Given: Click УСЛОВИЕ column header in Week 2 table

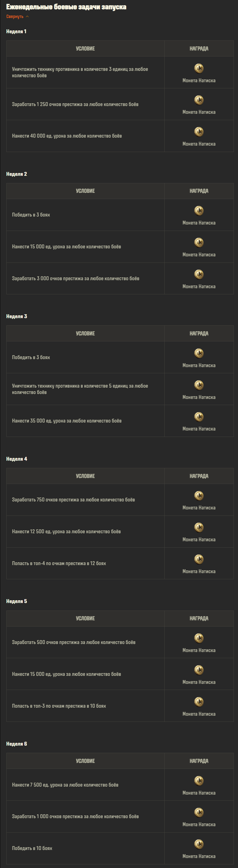Looking at the screenshot, I should (85, 191).
